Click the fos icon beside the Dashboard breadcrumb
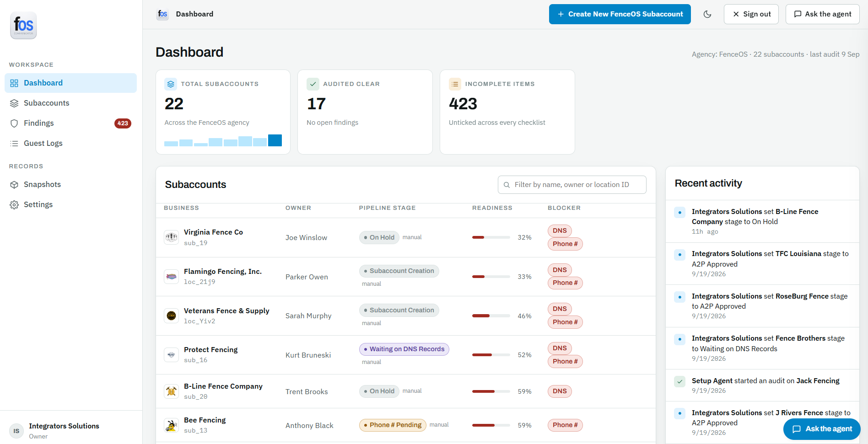Viewport: 868px width, 444px height. (162, 14)
